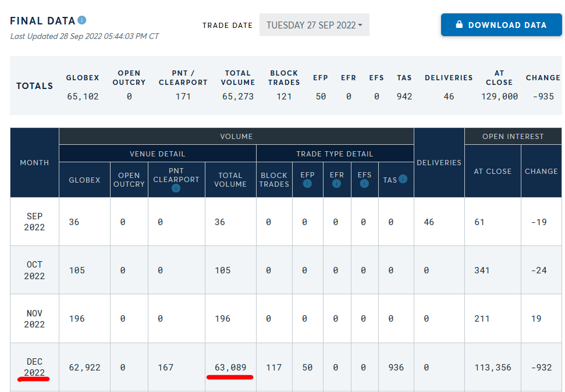Click SEP 2022 change value -19

[539, 222]
